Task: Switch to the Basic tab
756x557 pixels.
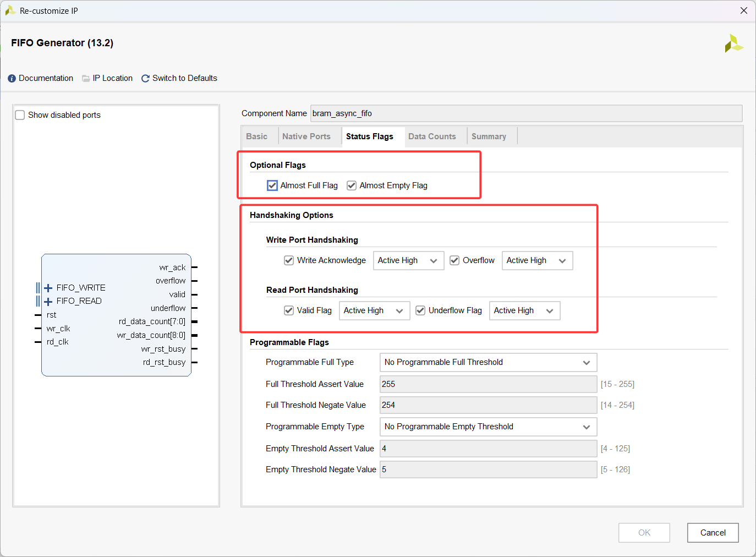Action: (x=257, y=136)
